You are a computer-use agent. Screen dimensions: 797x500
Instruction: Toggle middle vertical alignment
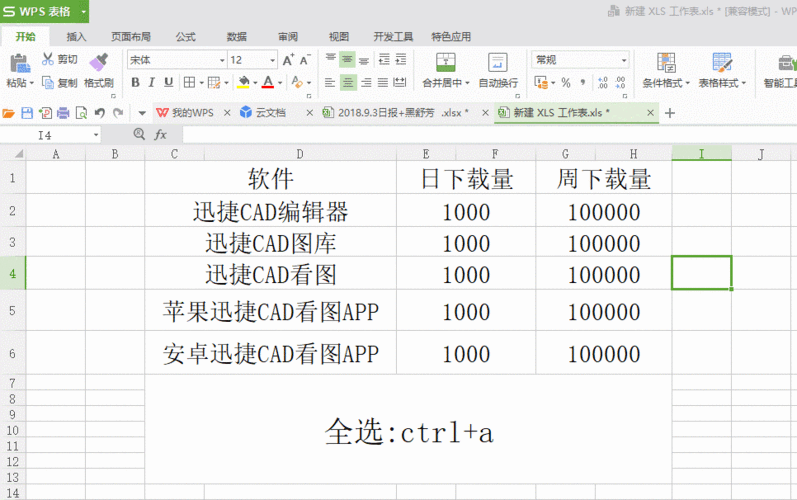click(x=347, y=60)
